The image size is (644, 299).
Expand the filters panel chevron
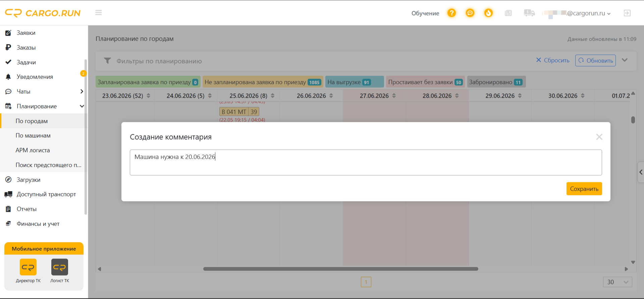point(625,60)
